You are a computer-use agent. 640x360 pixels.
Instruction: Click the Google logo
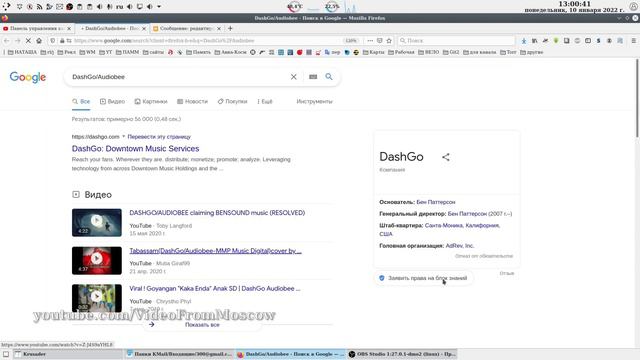click(x=28, y=77)
